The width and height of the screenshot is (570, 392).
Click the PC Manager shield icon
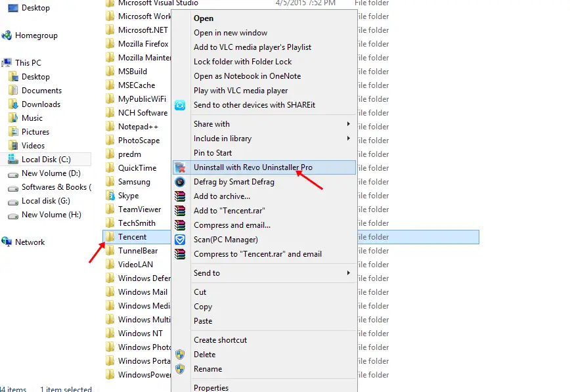pos(180,240)
